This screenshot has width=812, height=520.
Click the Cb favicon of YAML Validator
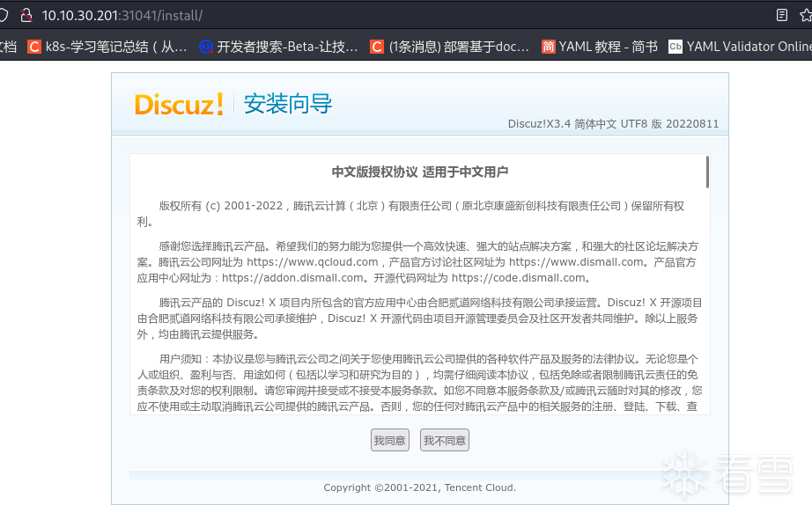point(675,48)
